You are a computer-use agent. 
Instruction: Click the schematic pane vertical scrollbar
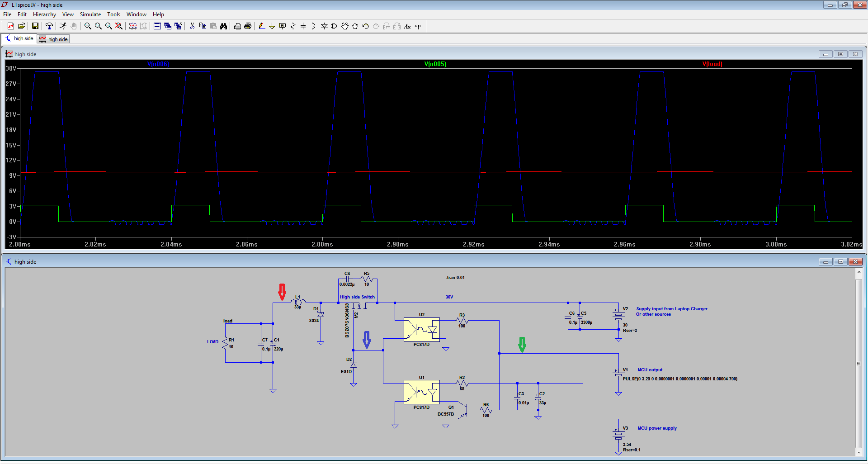[859, 362]
